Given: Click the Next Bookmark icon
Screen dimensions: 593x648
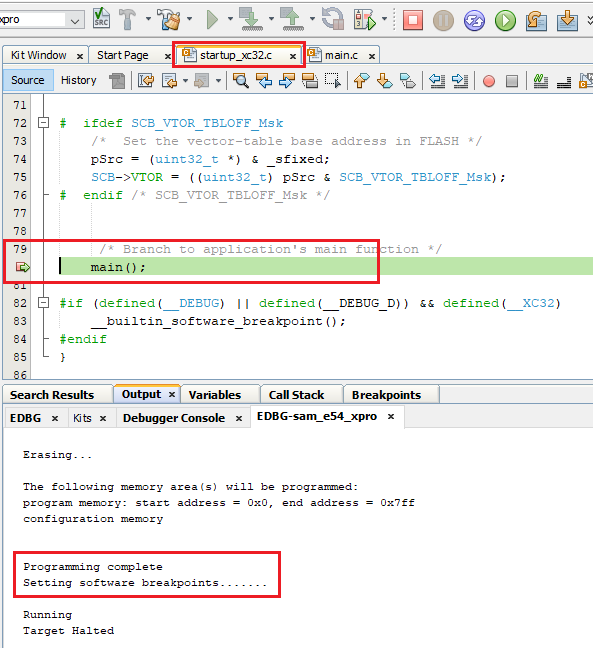Looking at the screenshot, I should click(384, 80).
